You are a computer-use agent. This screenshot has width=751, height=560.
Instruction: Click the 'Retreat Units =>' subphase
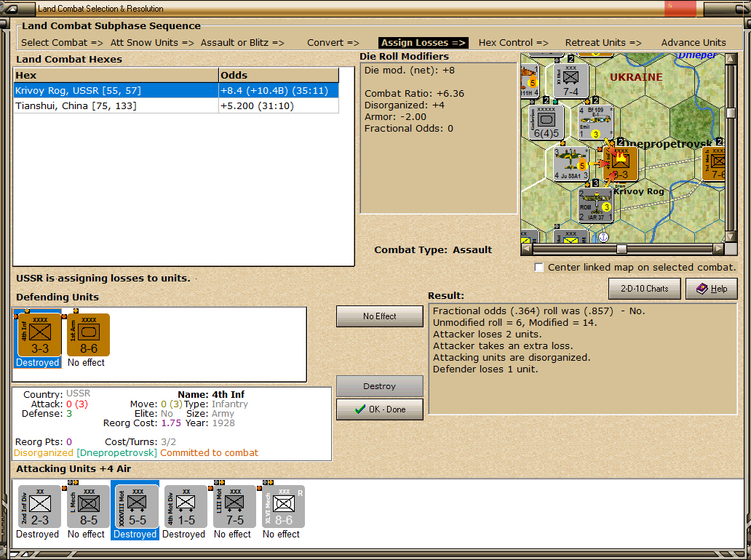pos(603,43)
